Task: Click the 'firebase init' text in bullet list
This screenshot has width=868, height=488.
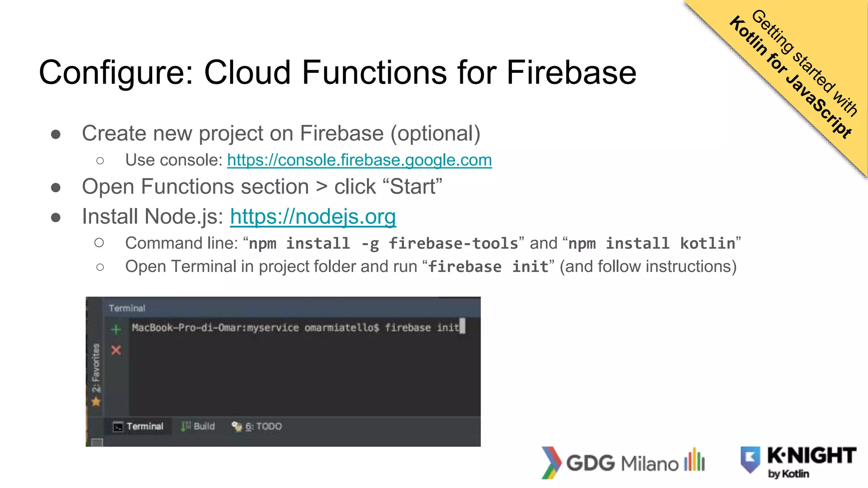Action: pyautogui.click(x=488, y=267)
